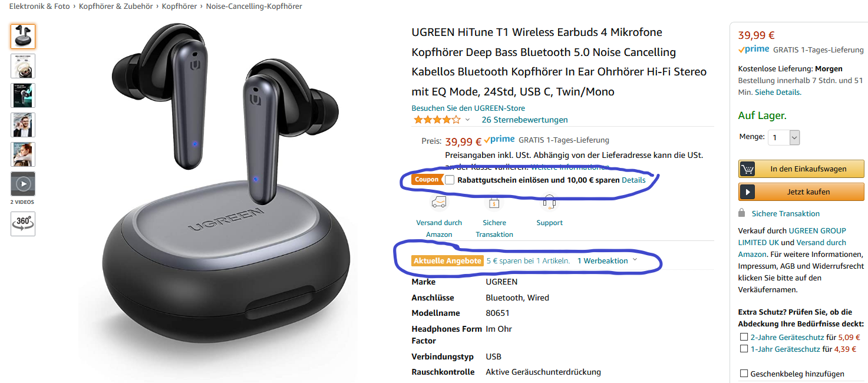868x383 pixels.
Task: Play the product video thumbnail
Action: [x=23, y=184]
